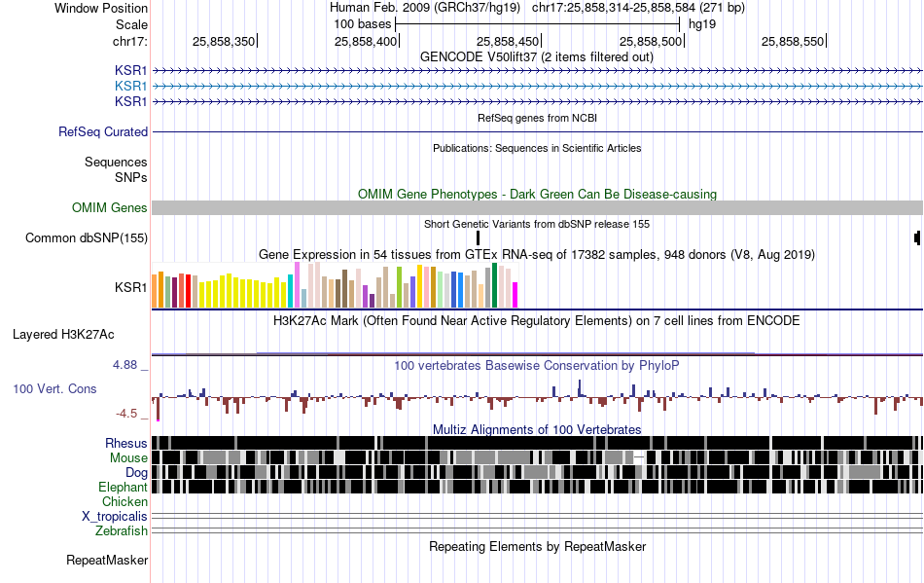Click the 25,858,550 ruler position

pos(793,41)
